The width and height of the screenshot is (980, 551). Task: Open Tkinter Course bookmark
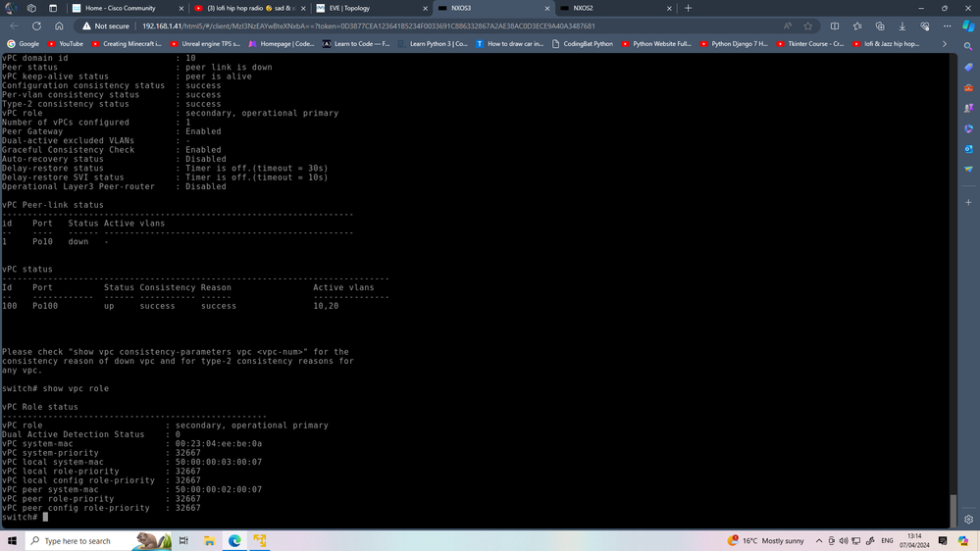tap(810, 44)
